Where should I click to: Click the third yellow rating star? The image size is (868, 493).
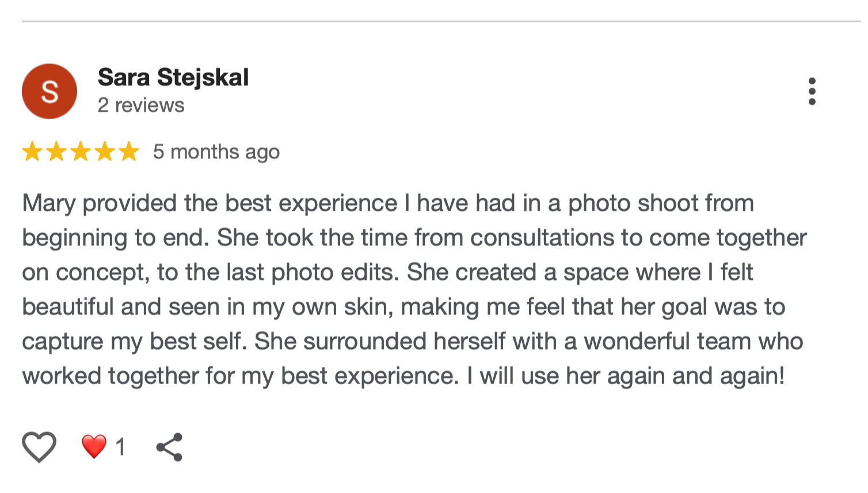point(81,152)
